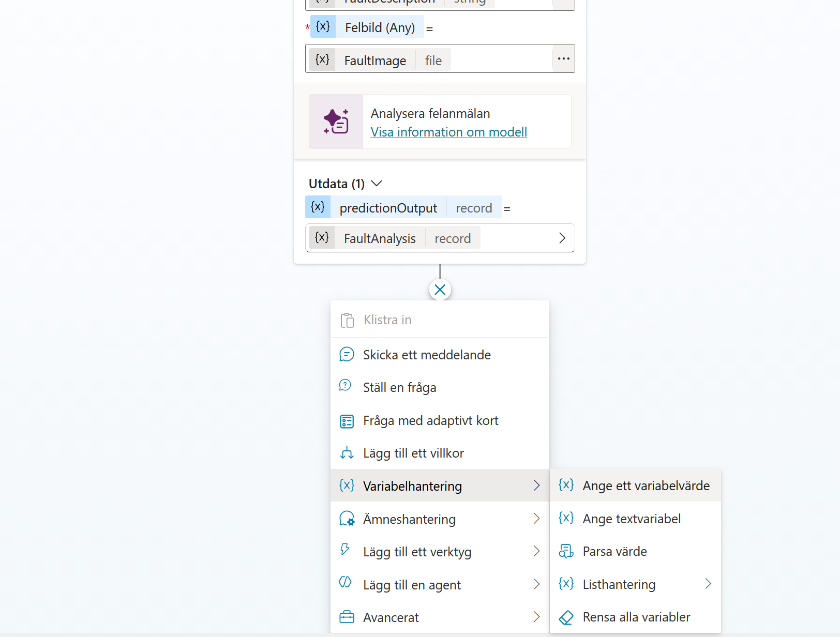Close the add-node menu with X button
The height and width of the screenshot is (637, 840).
(x=440, y=290)
